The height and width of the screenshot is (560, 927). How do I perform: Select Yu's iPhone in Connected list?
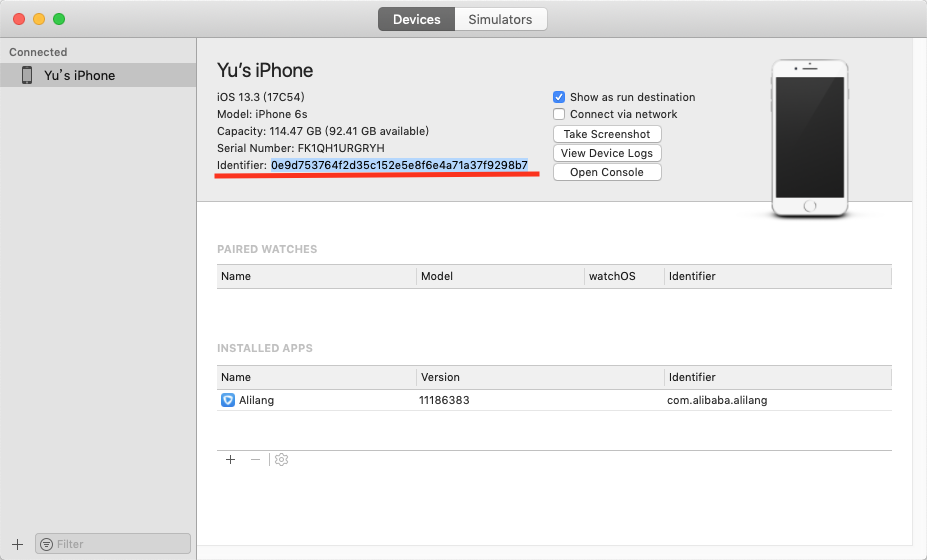click(98, 75)
